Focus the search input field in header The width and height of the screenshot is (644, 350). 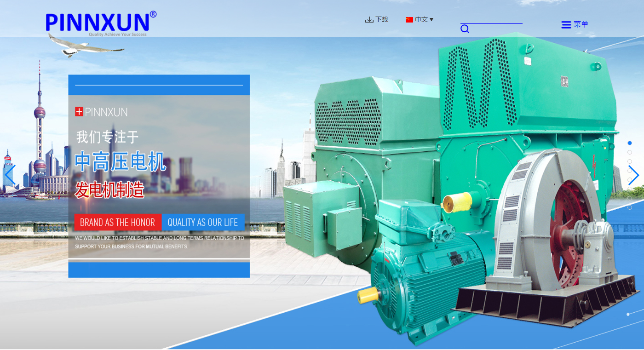(x=491, y=18)
